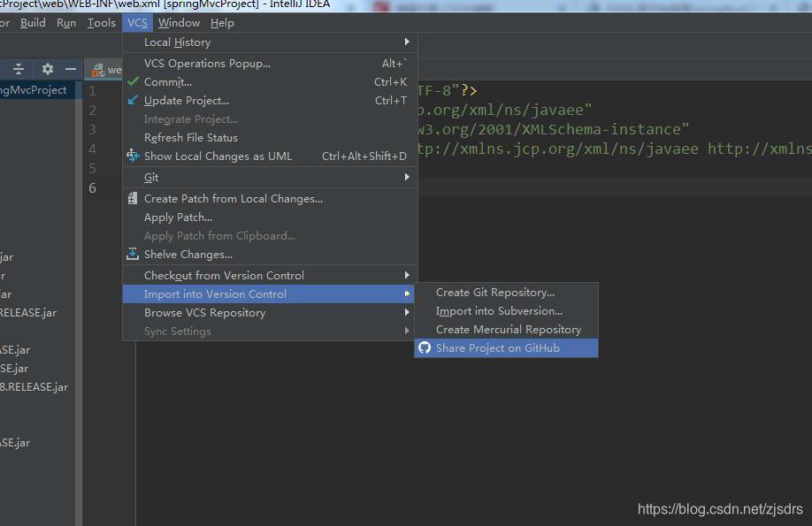Viewport: 812px width, 526px height.
Task: Select Checkout from Version Control
Action: click(270, 276)
